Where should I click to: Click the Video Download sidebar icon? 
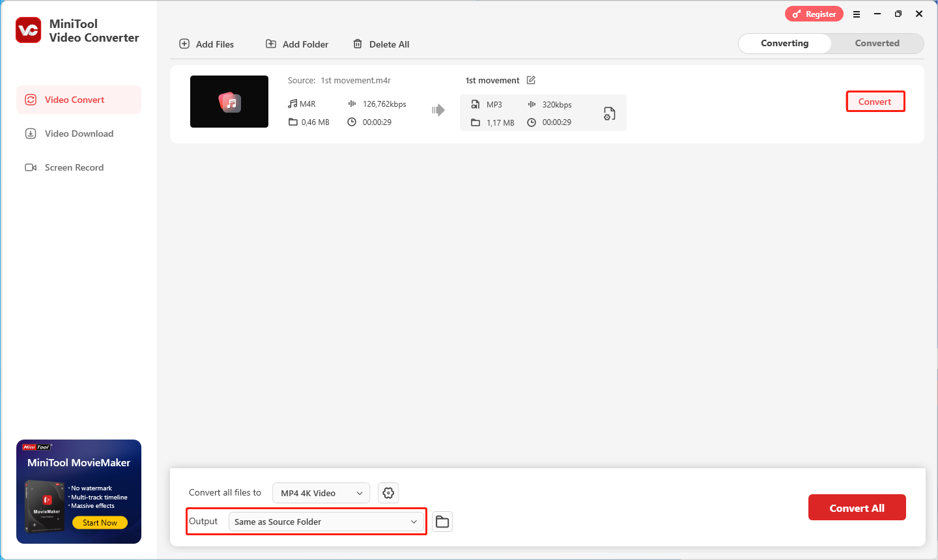click(31, 133)
